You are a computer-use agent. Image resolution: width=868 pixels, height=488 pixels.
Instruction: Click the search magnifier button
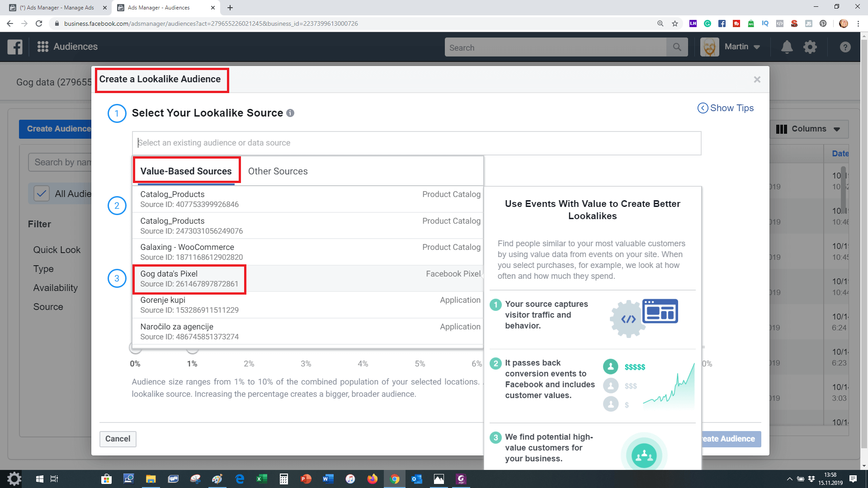(677, 47)
